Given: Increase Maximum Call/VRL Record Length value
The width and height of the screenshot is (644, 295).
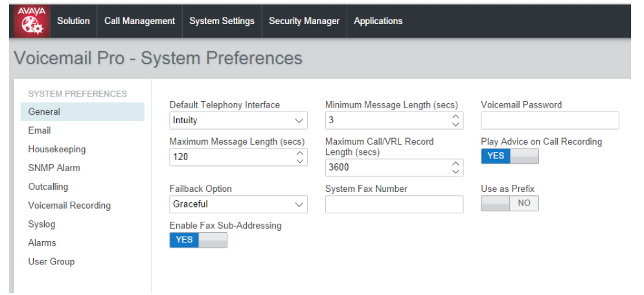Looking at the screenshot, I should coord(455,164).
